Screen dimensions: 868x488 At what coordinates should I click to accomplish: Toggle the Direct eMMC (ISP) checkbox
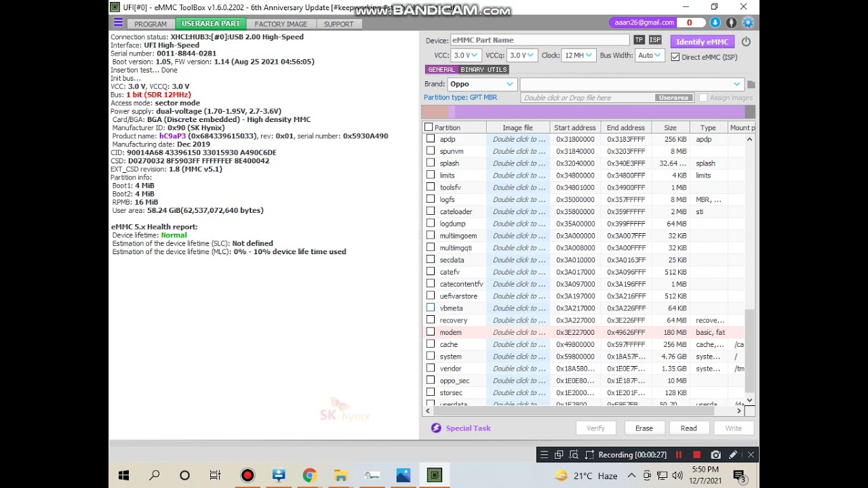(675, 57)
